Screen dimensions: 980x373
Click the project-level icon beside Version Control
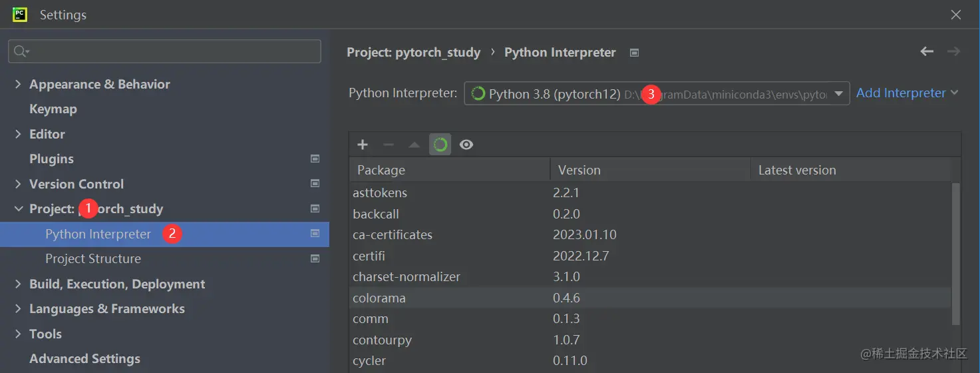pos(315,184)
